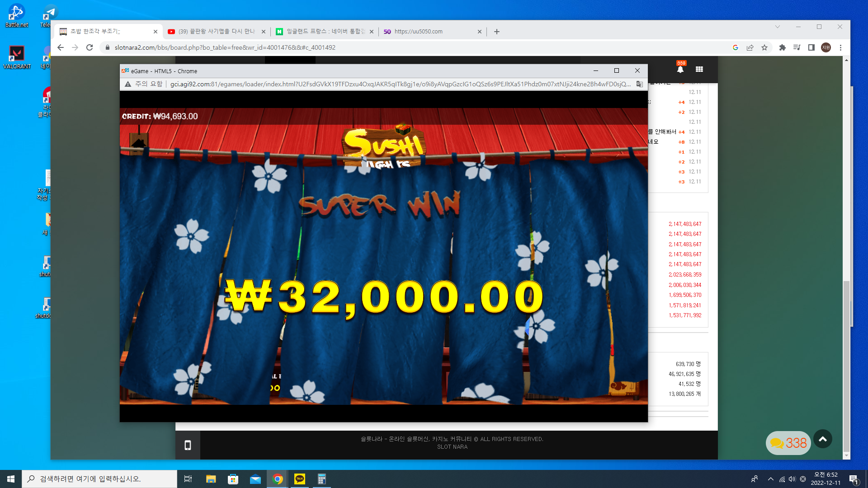868x488 pixels.
Task: Switch to the uu5050.com tab
Action: click(433, 32)
